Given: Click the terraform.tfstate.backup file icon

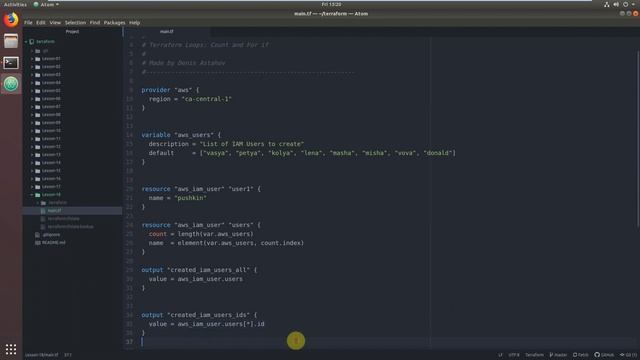Looking at the screenshot, I should tap(43, 227).
